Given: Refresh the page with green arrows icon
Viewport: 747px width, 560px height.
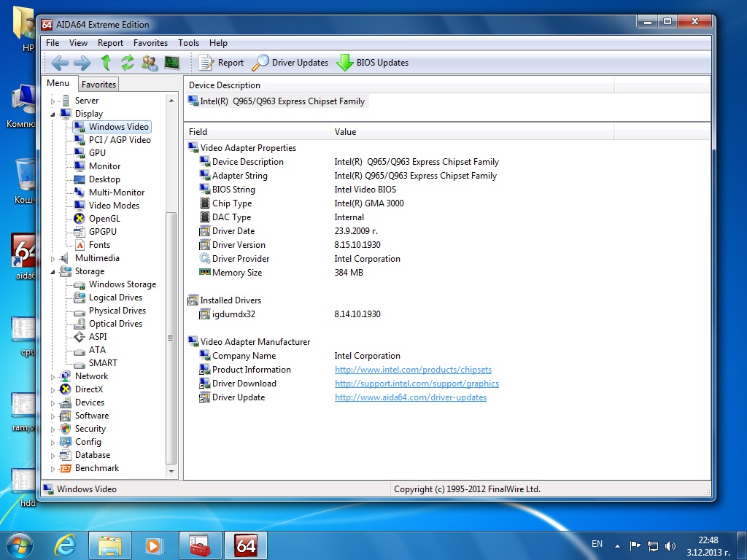Looking at the screenshot, I should pos(127,63).
